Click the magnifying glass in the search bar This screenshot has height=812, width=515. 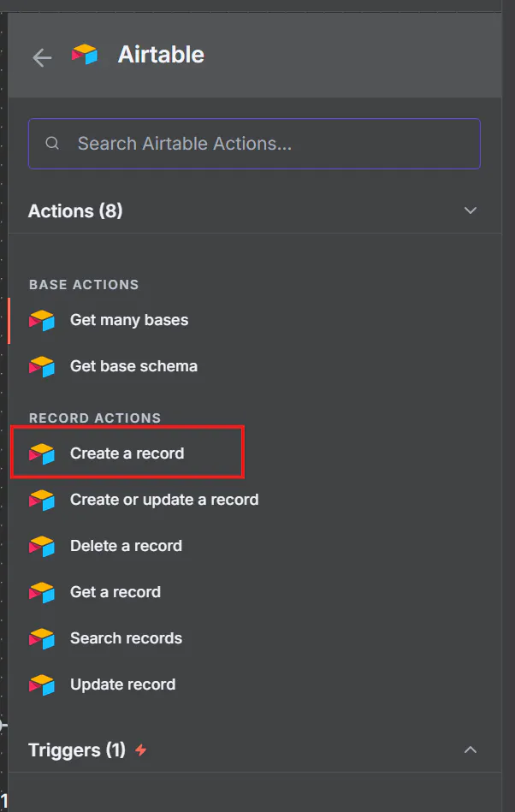(x=52, y=144)
